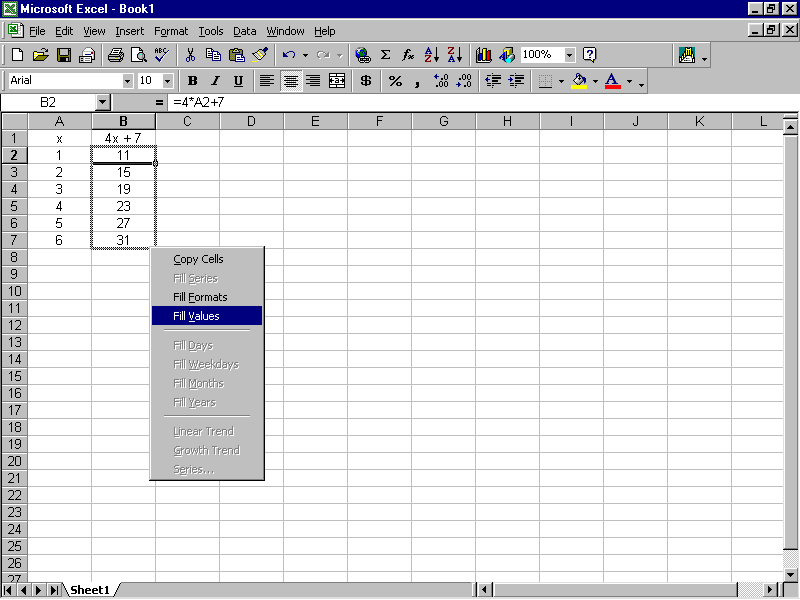Screen dimensions: 800x600
Task: Click Increase Decimal icon
Action: coord(441,81)
